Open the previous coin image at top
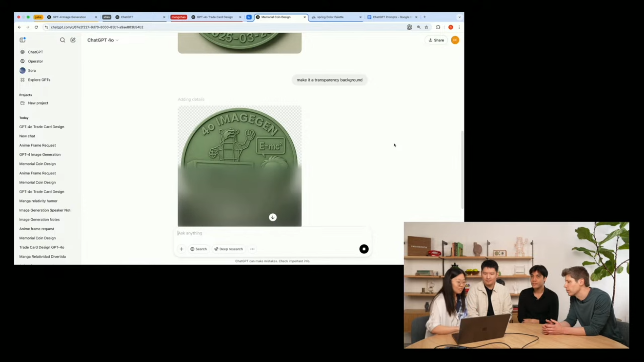This screenshot has height=362, width=644. tap(239, 43)
